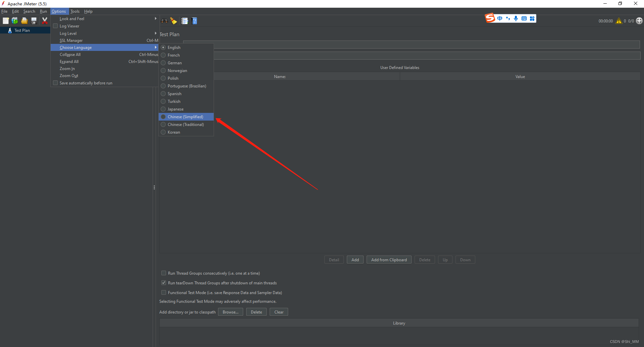Screen dimensions: 644x347
Task: Click the Cut scissors icon
Action: point(45,21)
